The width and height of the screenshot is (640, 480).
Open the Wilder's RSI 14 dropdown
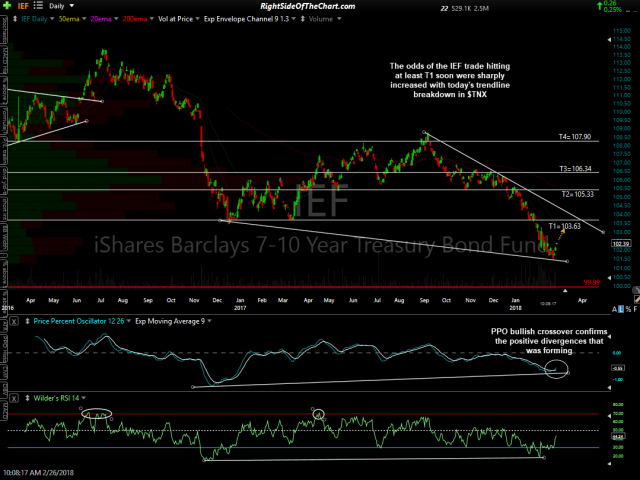click(x=84, y=398)
